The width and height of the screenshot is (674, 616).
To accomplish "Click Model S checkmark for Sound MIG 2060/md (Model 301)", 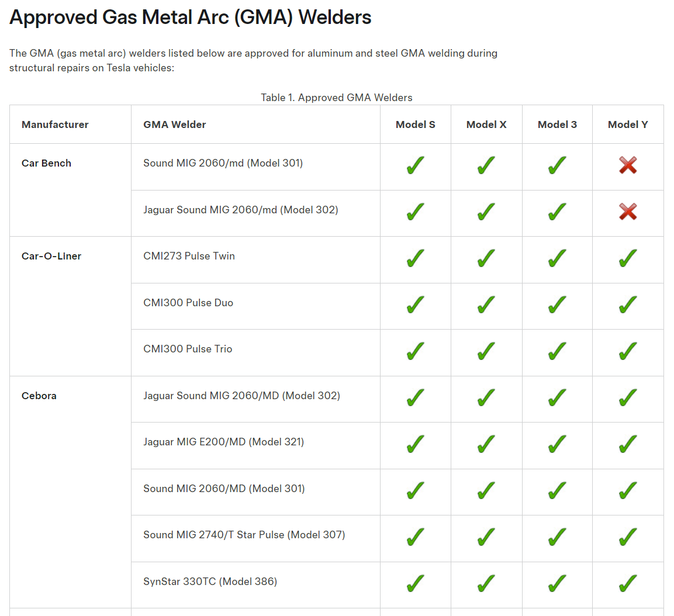I will (x=415, y=165).
